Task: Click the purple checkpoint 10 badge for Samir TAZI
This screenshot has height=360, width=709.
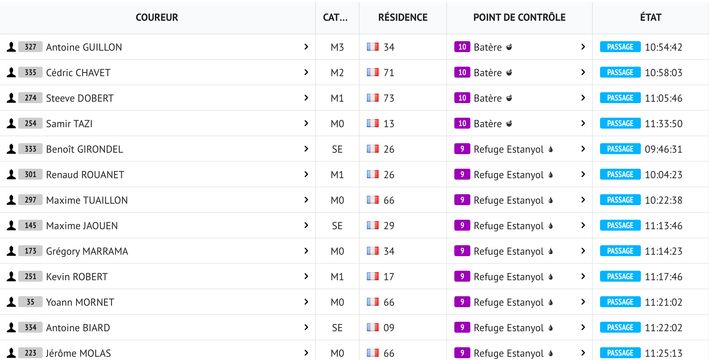Action: point(462,123)
